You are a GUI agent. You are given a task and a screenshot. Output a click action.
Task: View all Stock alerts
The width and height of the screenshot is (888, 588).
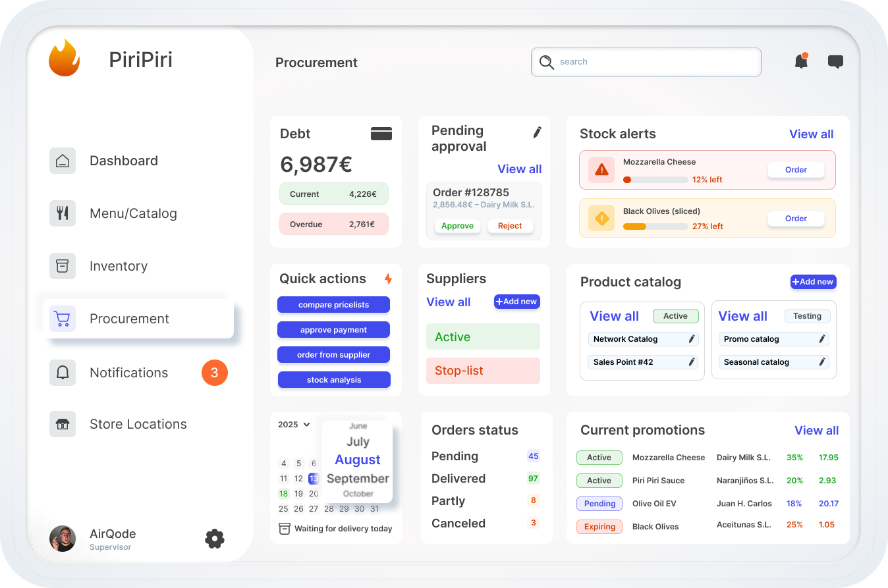[x=811, y=134]
